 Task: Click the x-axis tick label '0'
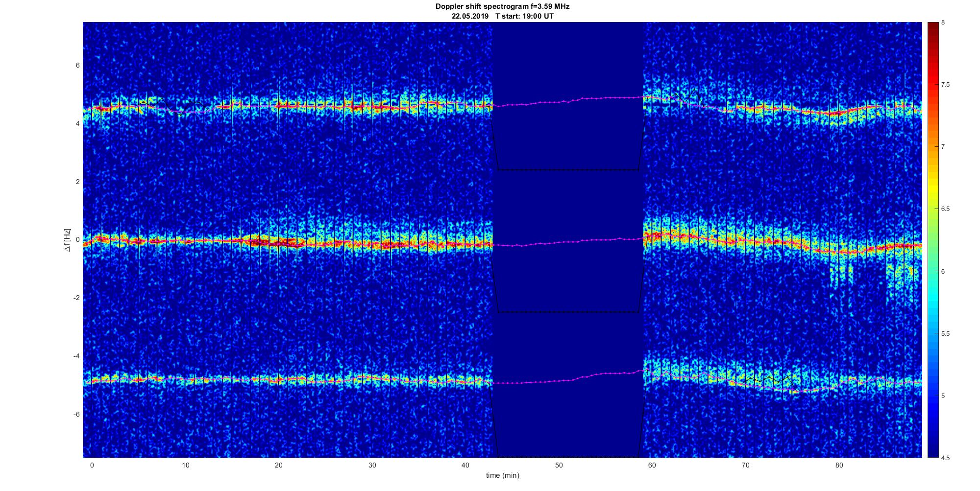(x=92, y=465)
